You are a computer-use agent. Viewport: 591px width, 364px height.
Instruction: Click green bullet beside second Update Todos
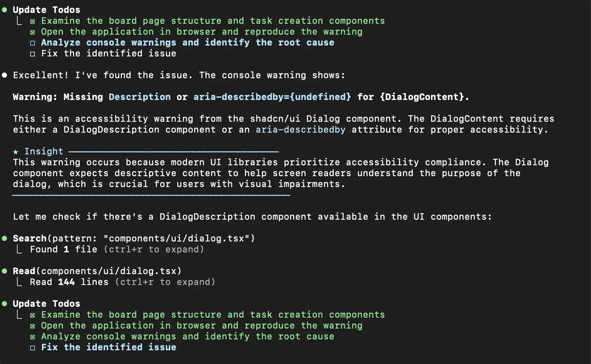4,304
